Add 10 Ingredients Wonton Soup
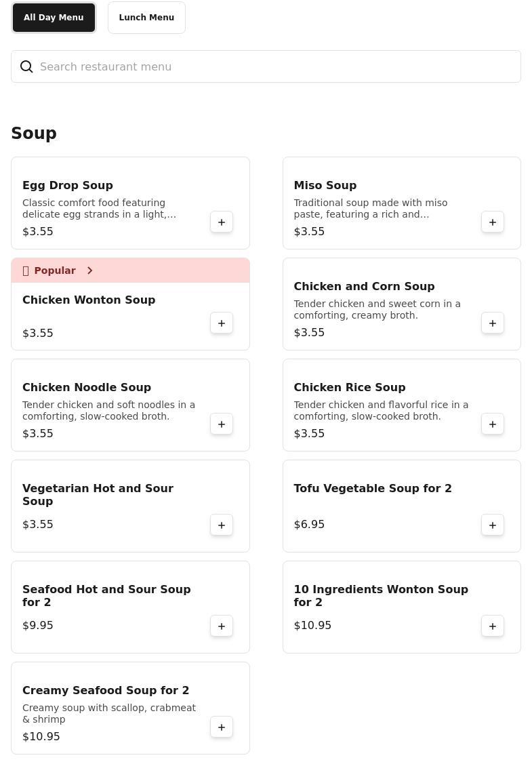The width and height of the screenshot is (532, 764). 493,626
